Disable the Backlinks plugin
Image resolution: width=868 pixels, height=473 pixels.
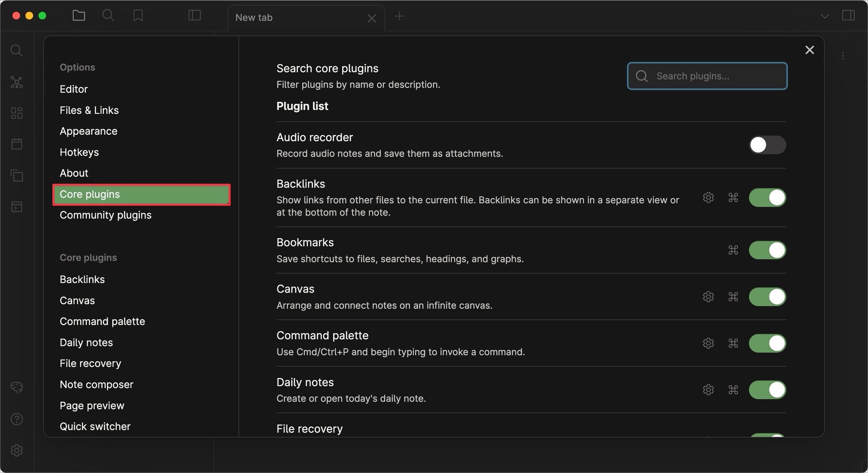pos(767,197)
